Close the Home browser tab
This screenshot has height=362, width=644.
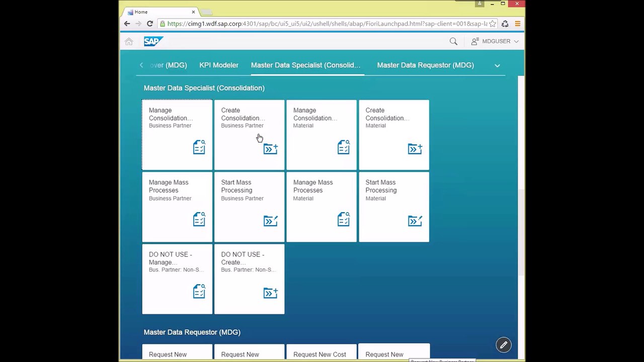pyautogui.click(x=193, y=12)
